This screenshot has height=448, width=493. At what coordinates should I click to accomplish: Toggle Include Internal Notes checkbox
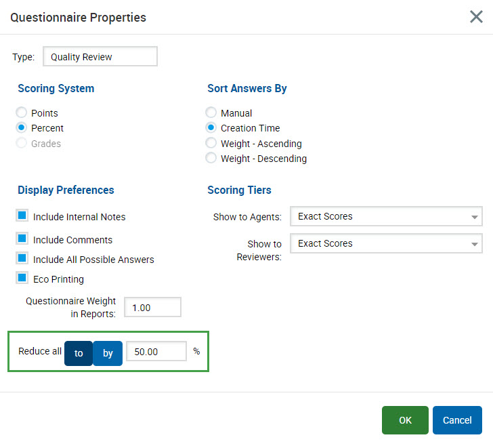pyautogui.click(x=22, y=216)
